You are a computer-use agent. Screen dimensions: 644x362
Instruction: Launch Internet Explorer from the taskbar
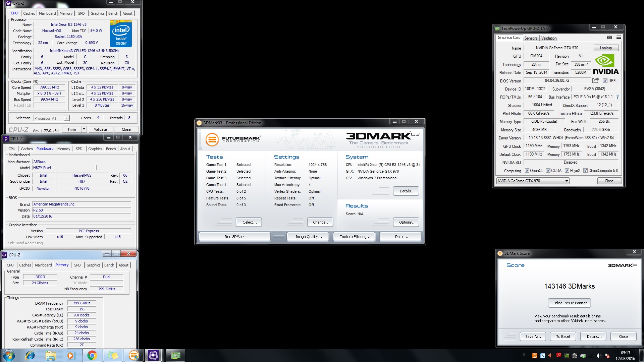point(30,355)
